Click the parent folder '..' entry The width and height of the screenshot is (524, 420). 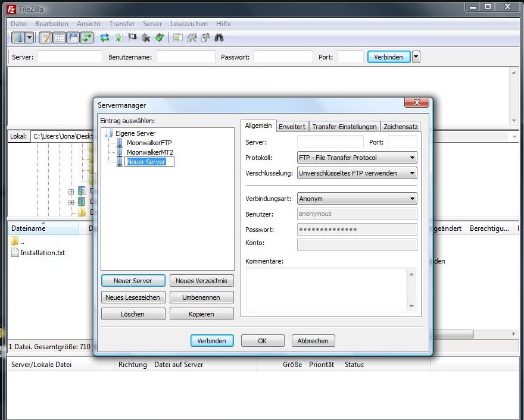pyautogui.click(x=18, y=242)
